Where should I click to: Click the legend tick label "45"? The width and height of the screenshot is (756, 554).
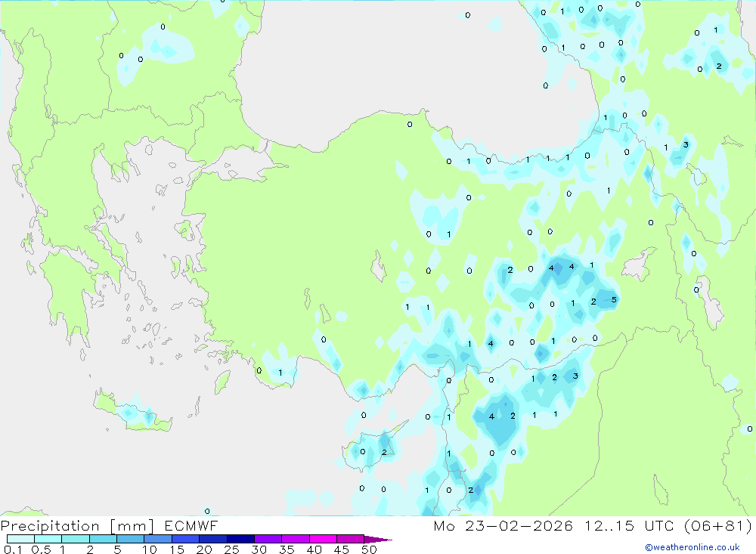point(342,549)
